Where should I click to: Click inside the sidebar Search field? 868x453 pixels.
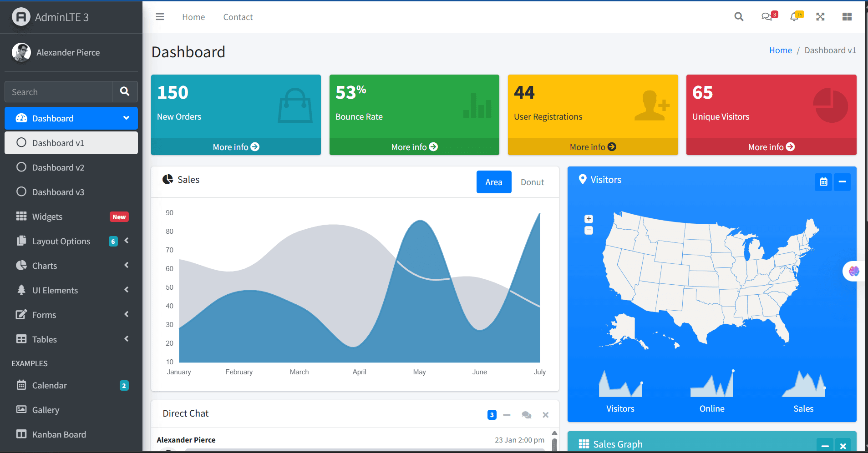click(x=58, y=91)
